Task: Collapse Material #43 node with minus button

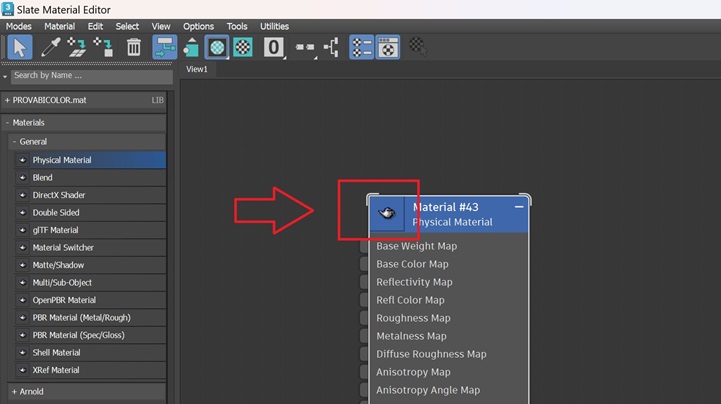Action: point(519,207)
